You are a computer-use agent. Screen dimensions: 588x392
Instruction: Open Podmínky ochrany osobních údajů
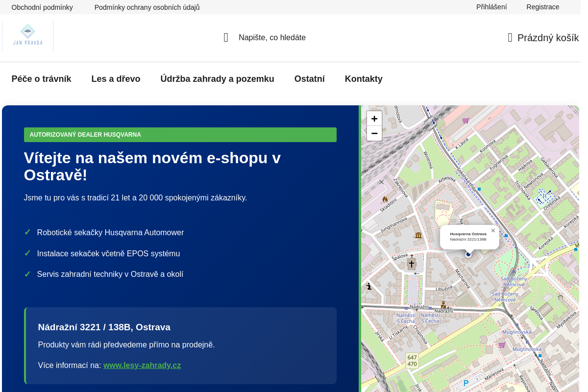pyautogui.click(x=147, y=7)
